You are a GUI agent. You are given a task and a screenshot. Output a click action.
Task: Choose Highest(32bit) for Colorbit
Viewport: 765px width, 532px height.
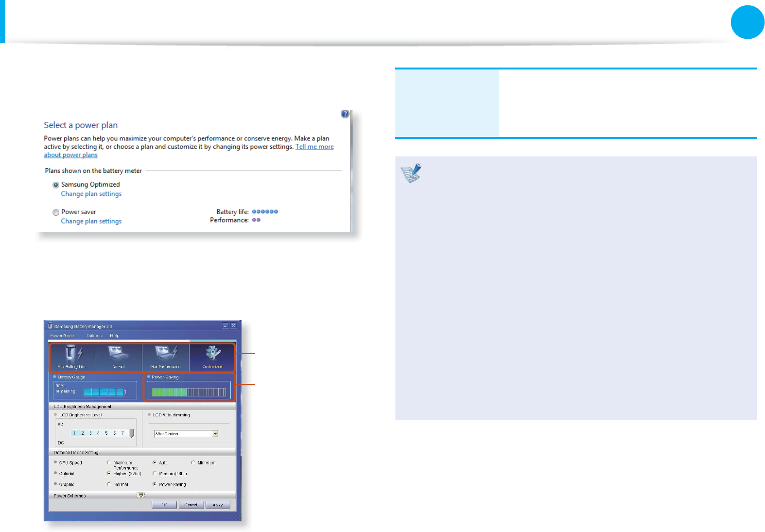pos(109,473)
